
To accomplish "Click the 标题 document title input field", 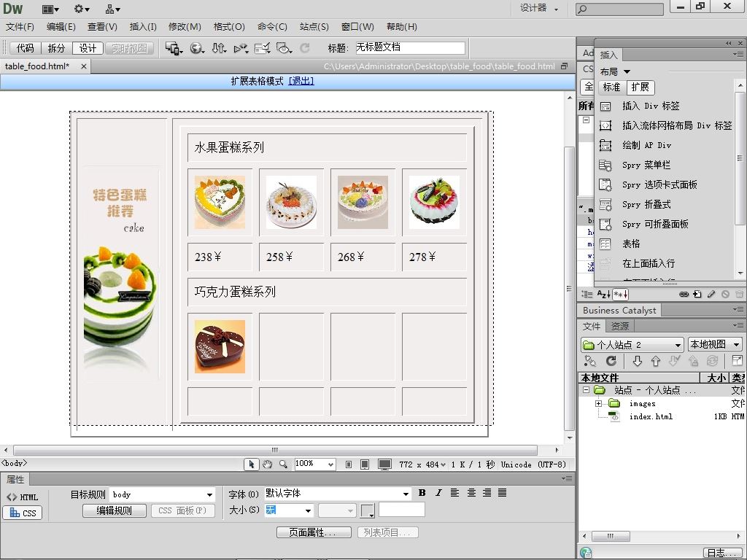I will pos(410,47).
